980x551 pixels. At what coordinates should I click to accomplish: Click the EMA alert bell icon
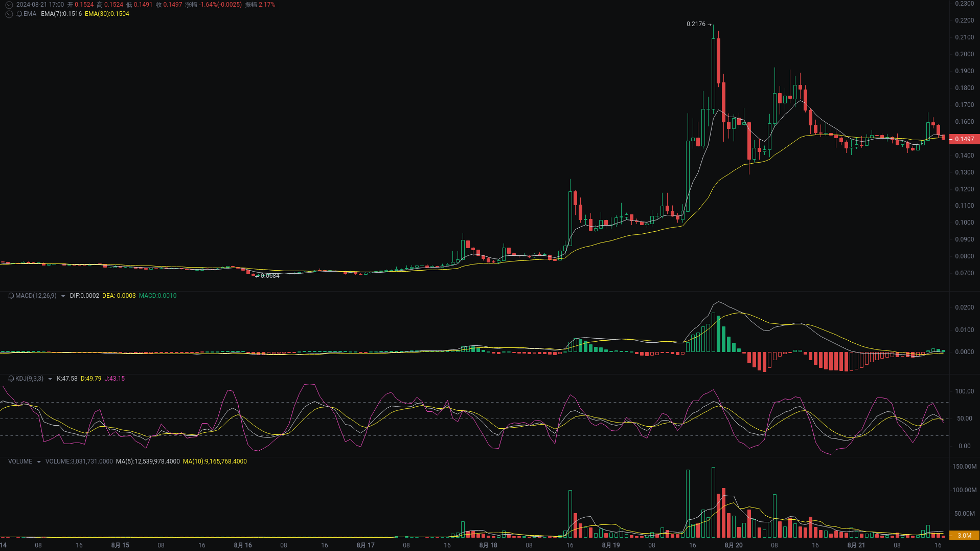tap(19, 14)
